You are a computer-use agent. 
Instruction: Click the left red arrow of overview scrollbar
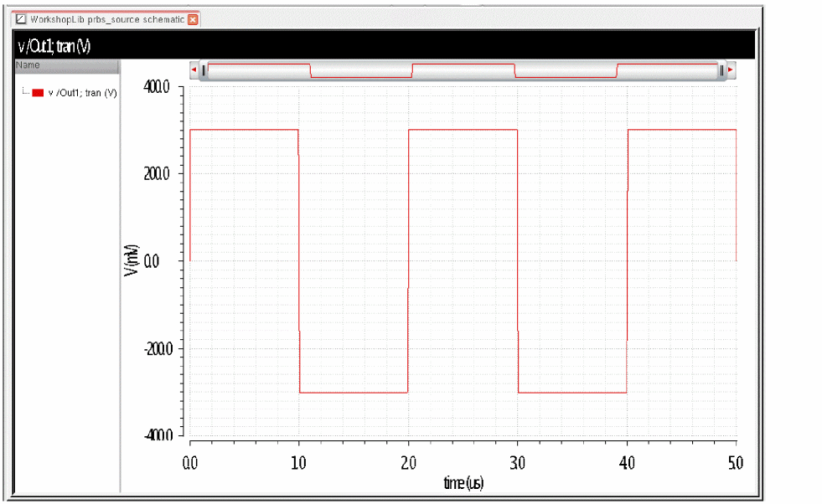(194, 69)
